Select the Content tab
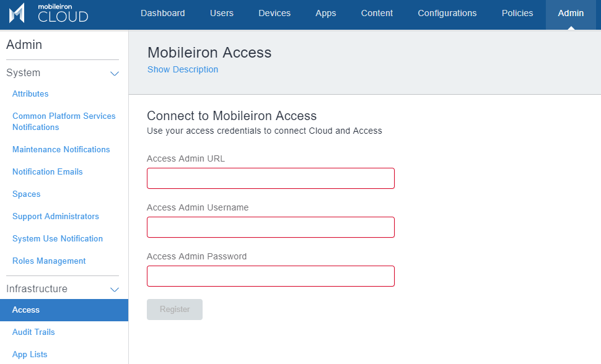 pyautogui.click(x=377, y=14)
